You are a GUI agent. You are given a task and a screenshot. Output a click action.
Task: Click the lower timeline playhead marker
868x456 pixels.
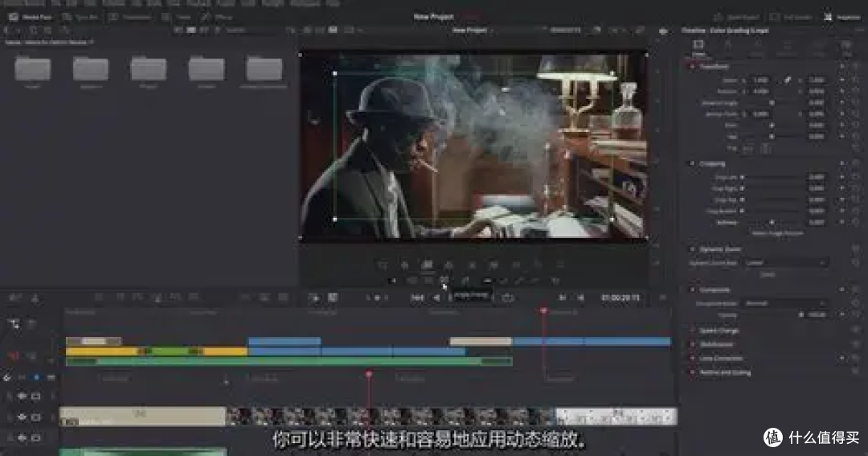(x=369, y=375)
